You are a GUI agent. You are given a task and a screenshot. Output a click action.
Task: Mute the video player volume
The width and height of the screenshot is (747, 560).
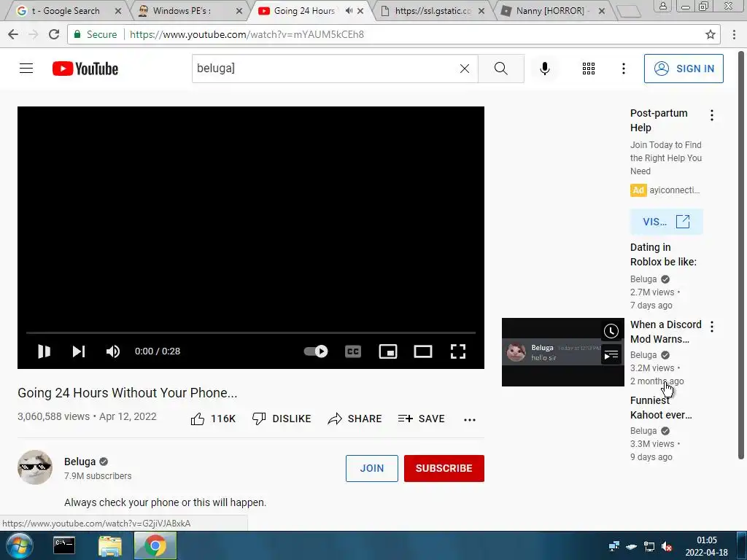[x=113, y=351]
